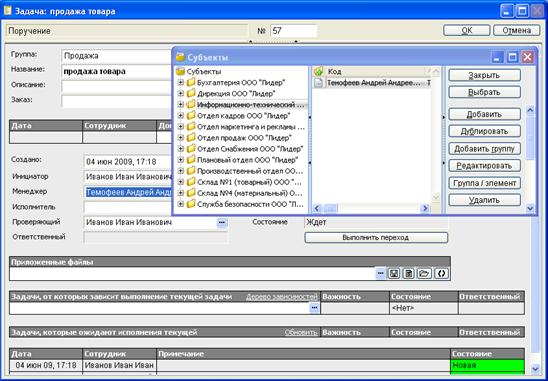
Task: Click the Выполнить переход button
Action: (376, 238)
